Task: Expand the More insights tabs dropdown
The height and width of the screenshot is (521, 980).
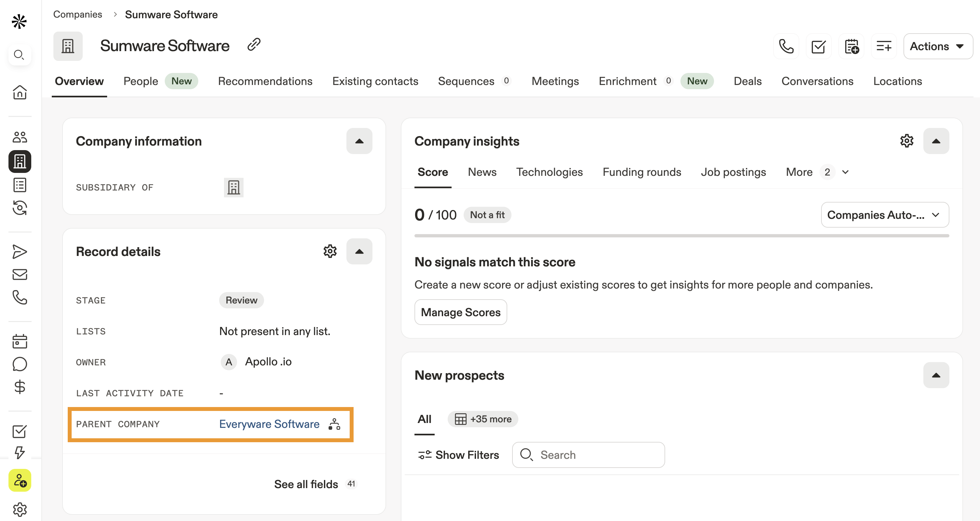Action: coord(817,172)
